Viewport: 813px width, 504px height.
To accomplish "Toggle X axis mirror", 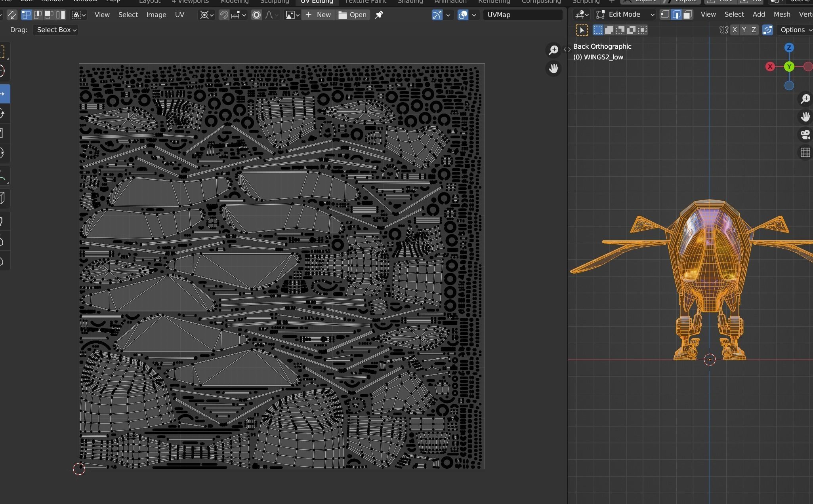I will [x=735, y=30].
